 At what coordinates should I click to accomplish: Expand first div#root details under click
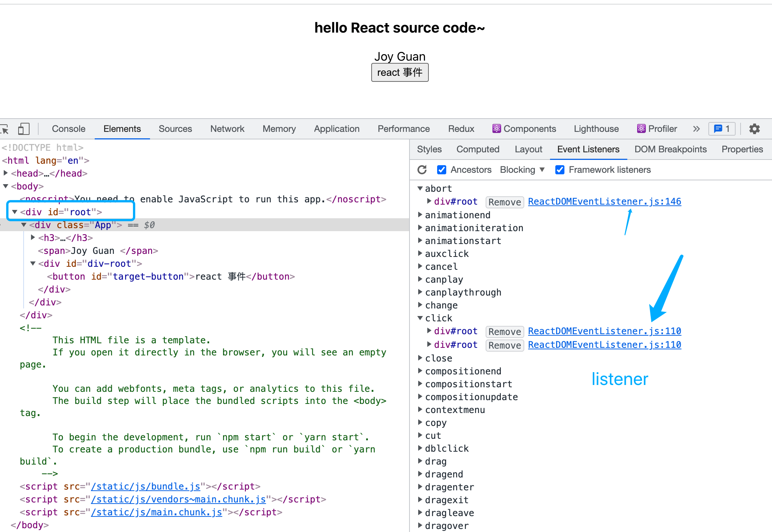tap(429, 331)
